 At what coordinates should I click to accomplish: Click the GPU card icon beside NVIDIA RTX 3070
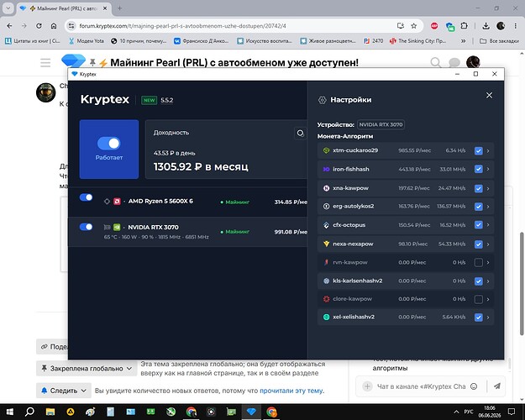click(107, 227)
